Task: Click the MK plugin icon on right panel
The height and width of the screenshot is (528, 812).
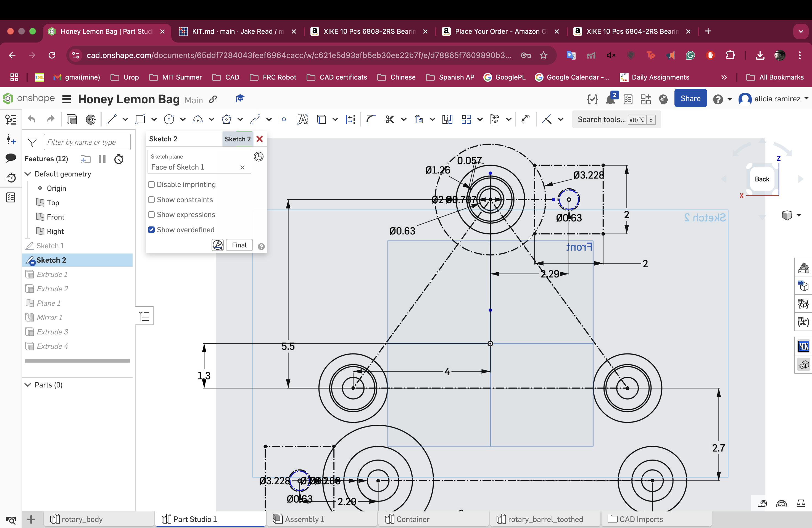Action: coord(803,347)
